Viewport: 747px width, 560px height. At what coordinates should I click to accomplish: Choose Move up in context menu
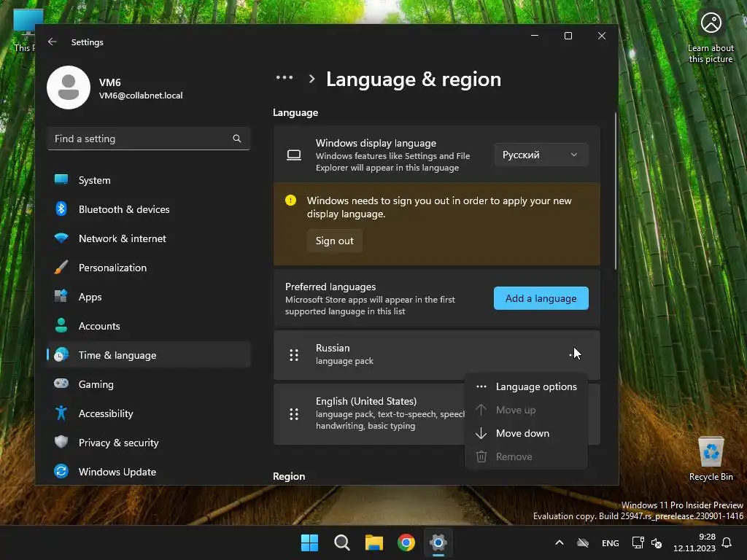[527, 410]
